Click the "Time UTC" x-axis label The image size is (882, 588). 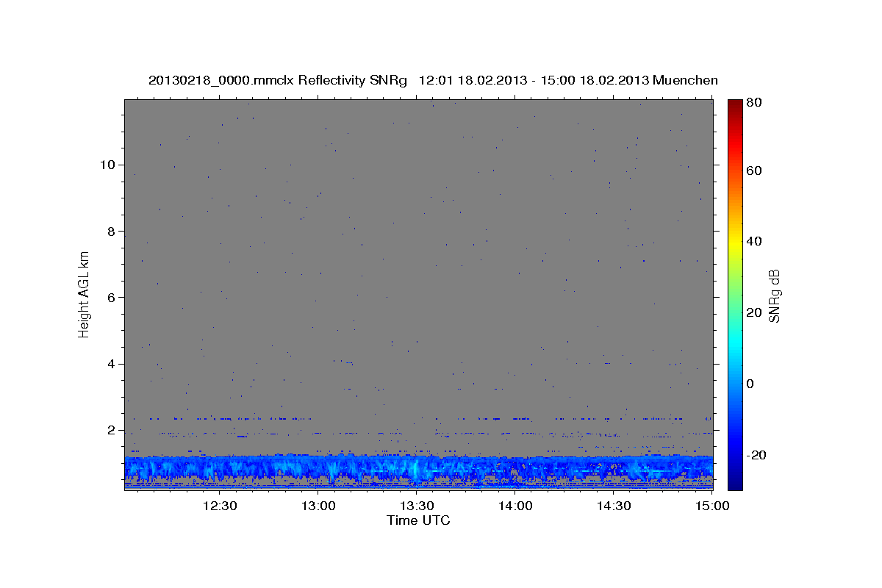(x=418, y=520)
